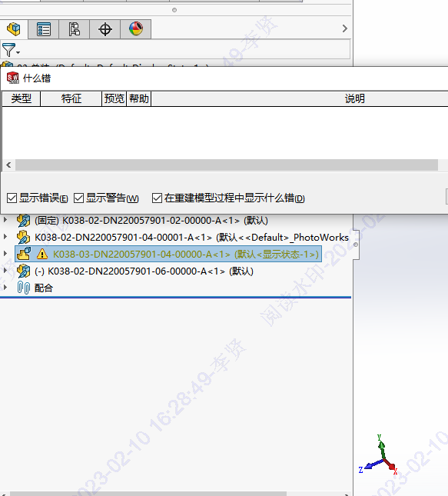
Task: Open the FeatureManager design tree tab
Action: coord(14,29)
